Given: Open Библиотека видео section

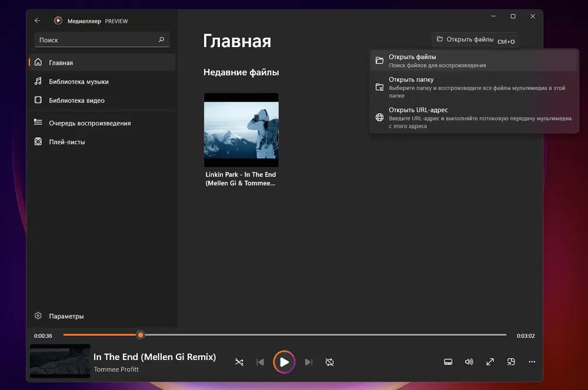Looking at the screenshot, I should [102, 100].
